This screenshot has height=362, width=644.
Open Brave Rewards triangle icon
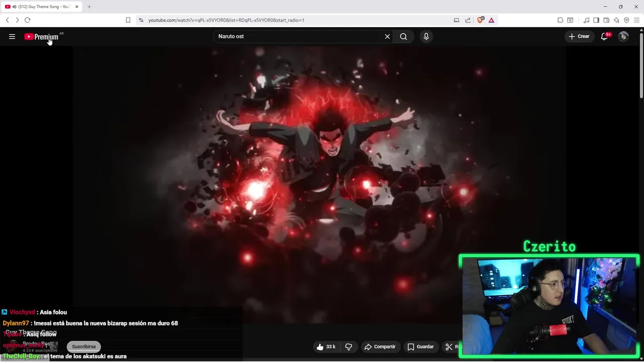[x=491, y=20]
